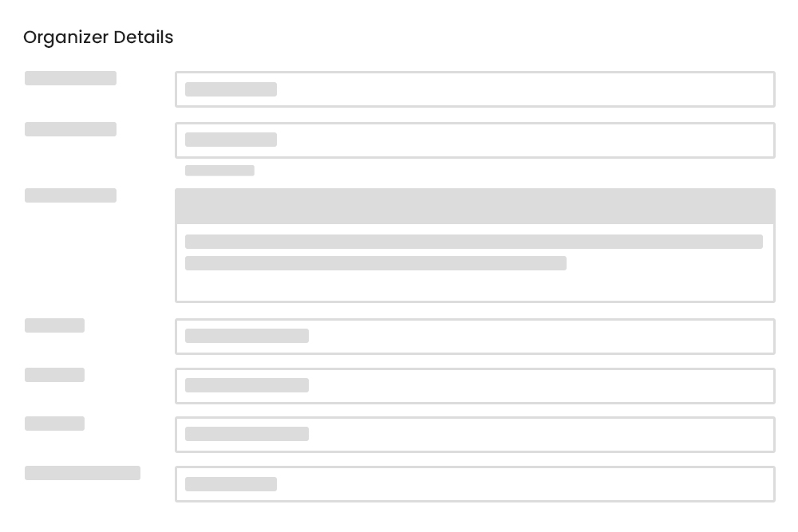
Task: Click the label left of the first field
Action: (x=70, y=77)
